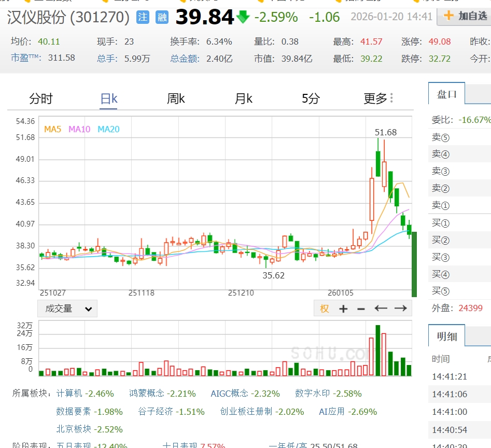Click the current price 39.84
This screenshot has width=491, height=448.
pyautogui.click(x=205, y=17)
